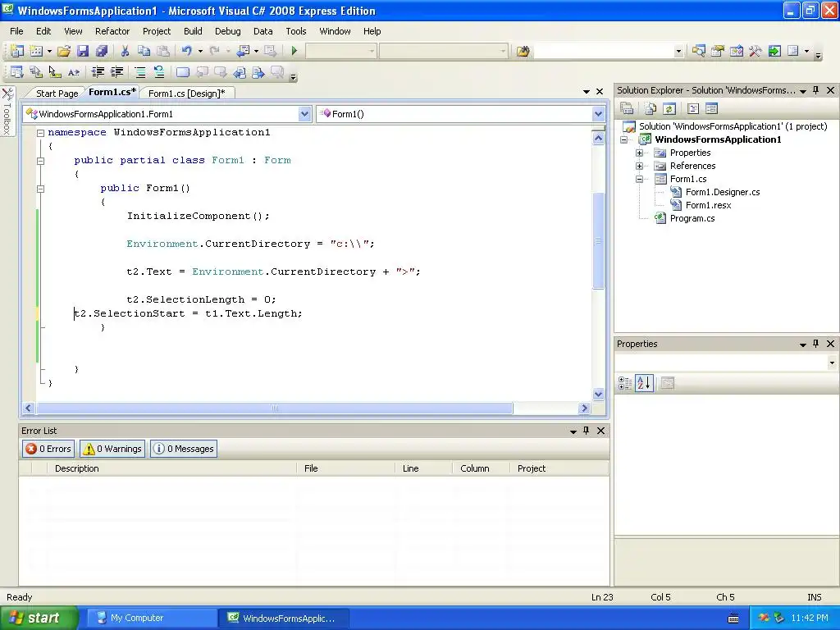This screenshot has width=840, height=630.
Task: Click the Find in Files icon
Action: [x=523, y=51]
